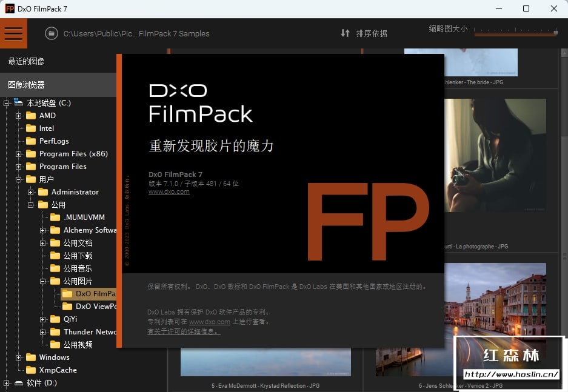Click the 本地磁盘 (C:) drive icon
568x392 pixels.
point(18,102)
